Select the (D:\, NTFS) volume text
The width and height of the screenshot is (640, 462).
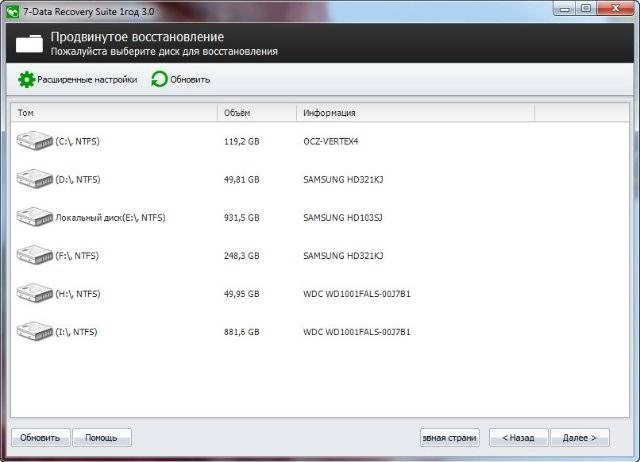click(78, 180)
